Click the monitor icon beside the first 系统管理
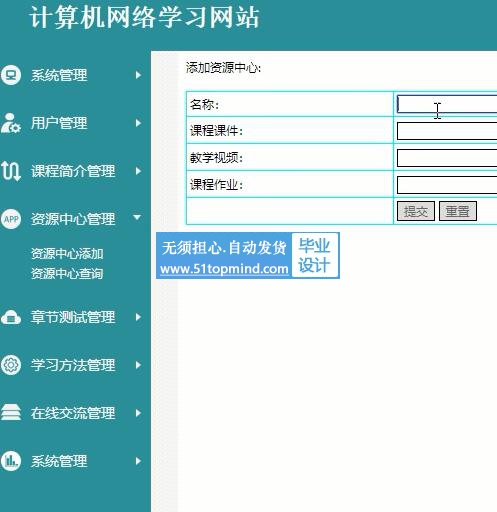The image size is (497, 512). pos(11,75)
